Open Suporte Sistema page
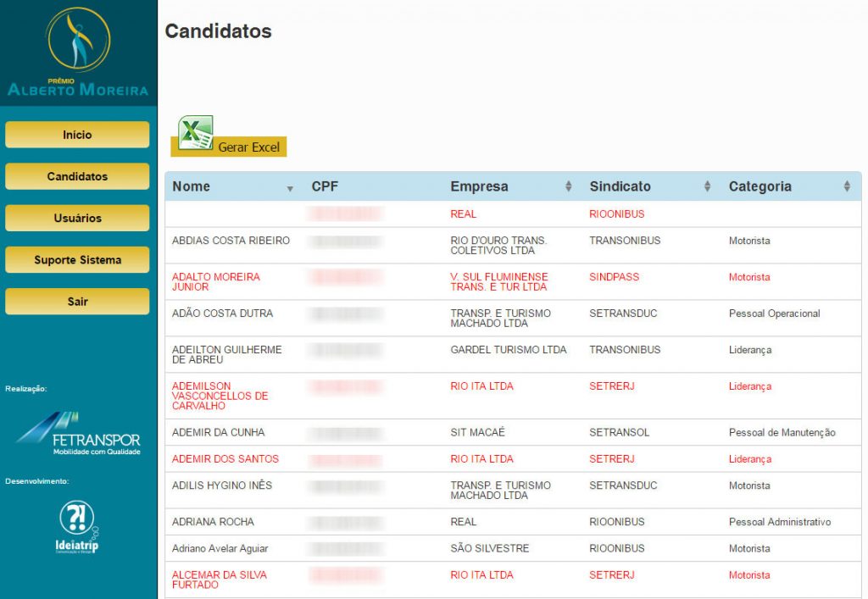 tap(77, 260)
